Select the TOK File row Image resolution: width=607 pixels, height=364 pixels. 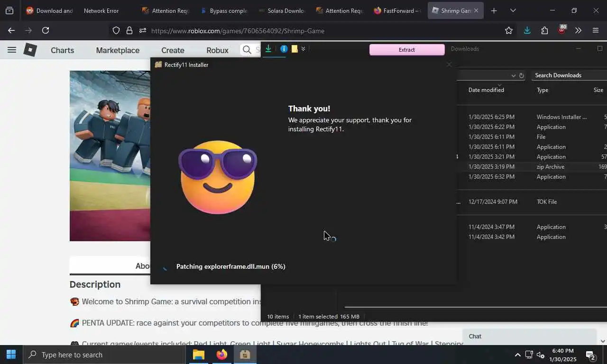click(532, 202)
